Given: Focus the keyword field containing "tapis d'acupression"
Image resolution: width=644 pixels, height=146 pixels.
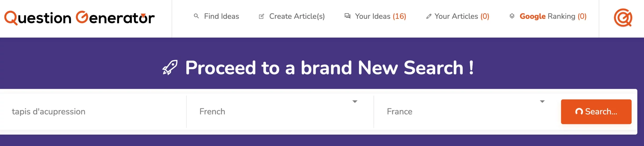Looking at the screenshot, I should point(93,112).
